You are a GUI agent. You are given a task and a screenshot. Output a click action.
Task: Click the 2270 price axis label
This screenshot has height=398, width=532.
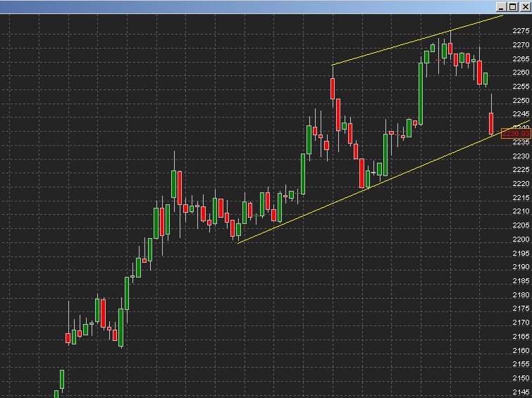(x=521, y=45)
